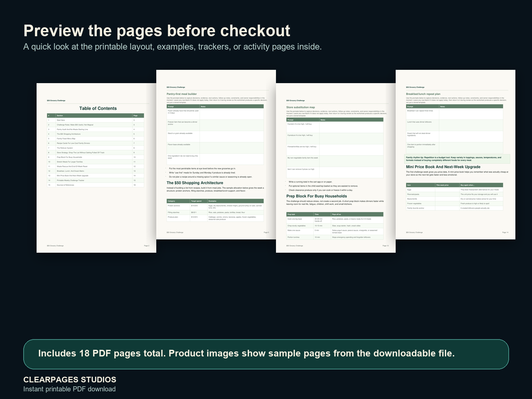Select 'Pantry Audit And No-Waste Starting Line' row
This screenshot has width=532, height=399.
tap(95, 129)
